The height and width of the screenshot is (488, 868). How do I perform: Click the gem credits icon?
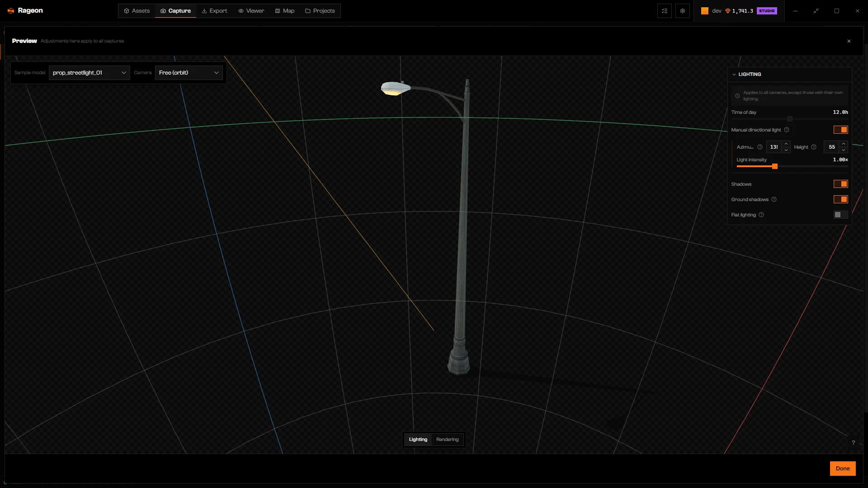click(x=728, y=11)
